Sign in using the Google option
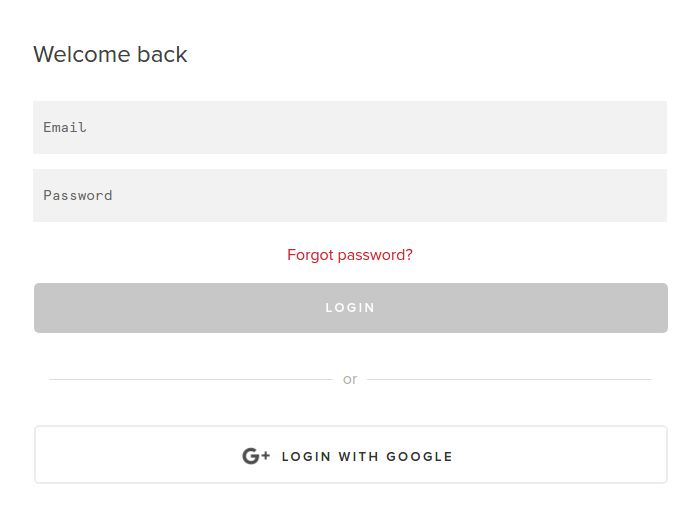The height and width of the screenshot is (521, 697). point(350,455)
